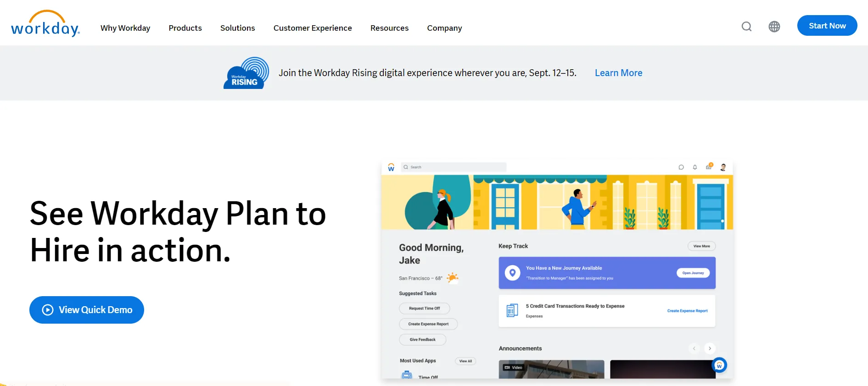Click the Request Time Off task pill
868x386 pixels.
[x=425, y=309]
